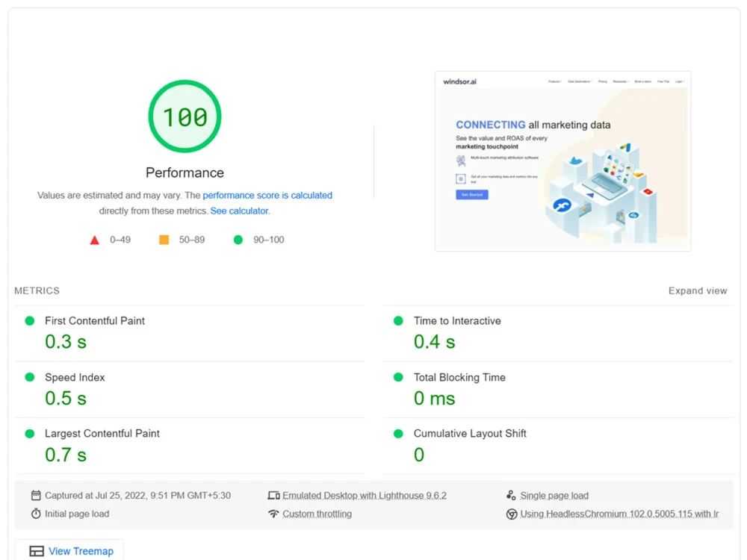Click the First Contentful Paint green status dot
This screenshot has width=747, height=560.
(30, 321)
